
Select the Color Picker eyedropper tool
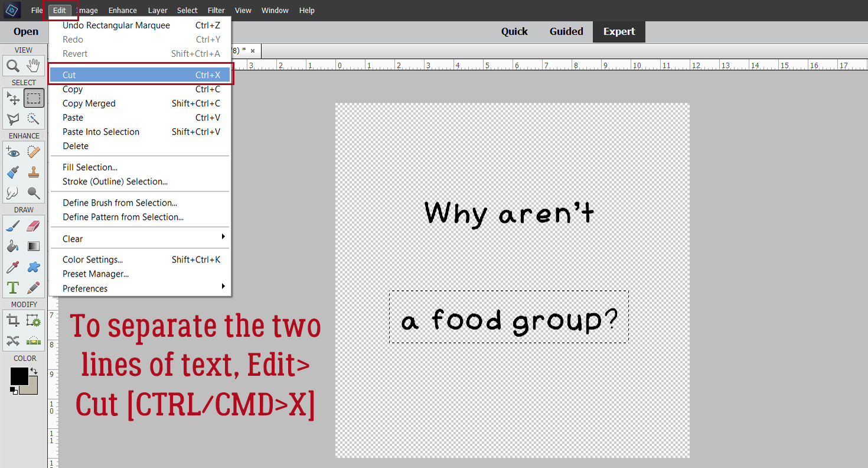[x=13, y=267]
